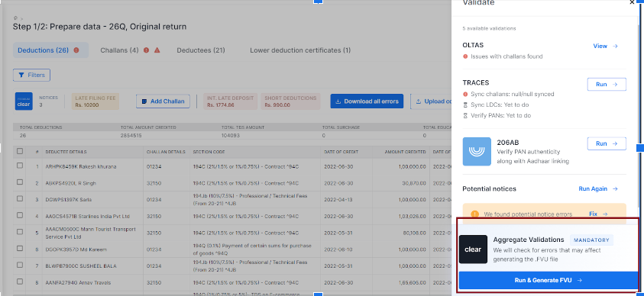Select deductee AAGCS4571B Starlines India Pvt Ltd
The width and height of the screenshot is (644, 296).
(88, 216)
